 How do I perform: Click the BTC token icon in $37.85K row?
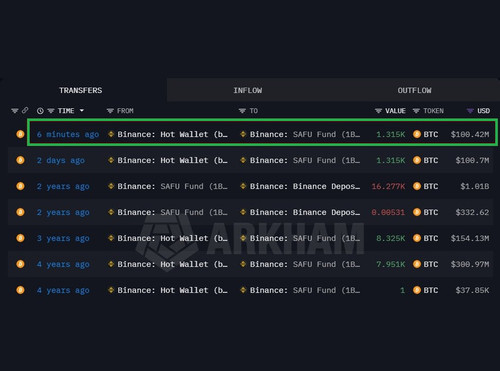[417, 290]
